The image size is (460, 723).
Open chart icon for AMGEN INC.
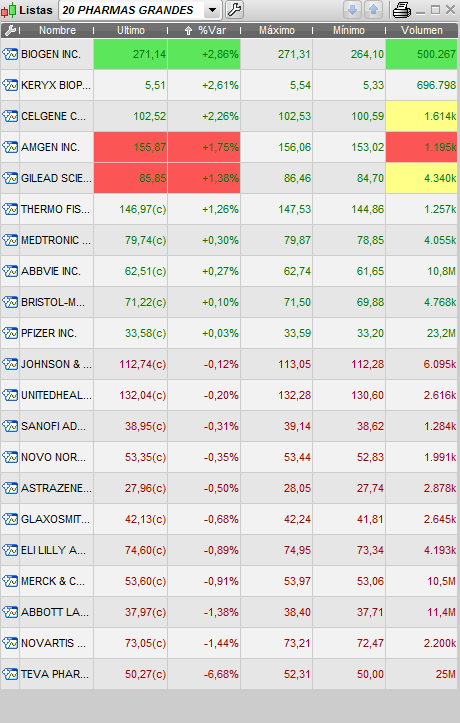click(x=10, y=147)
